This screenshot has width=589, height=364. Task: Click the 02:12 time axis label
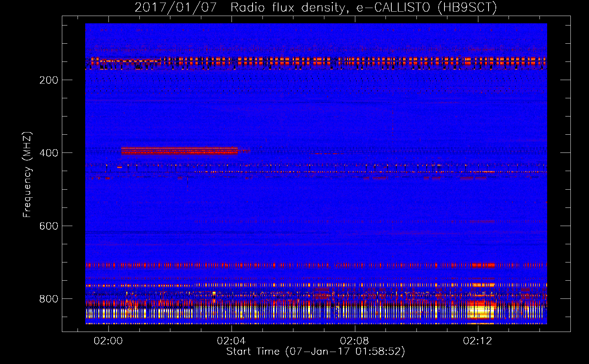pyautogui.click(x=477, y=341)
